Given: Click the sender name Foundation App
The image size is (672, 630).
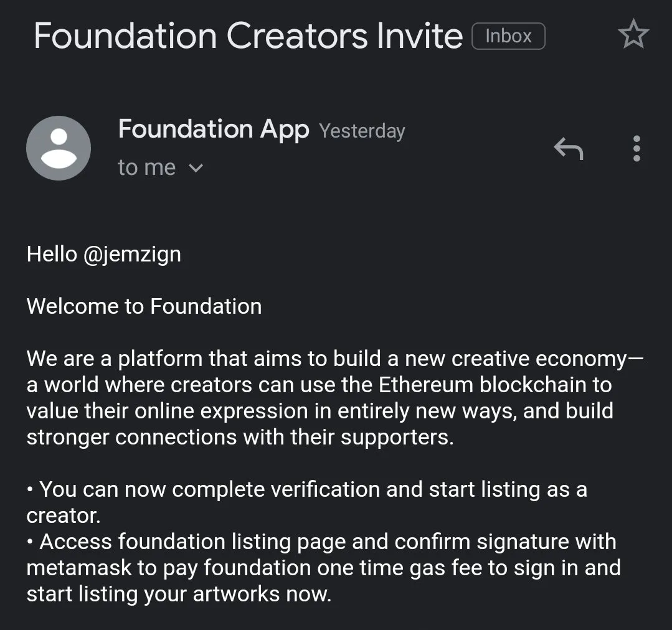Looking at the screenshot, I should point(214,129).
